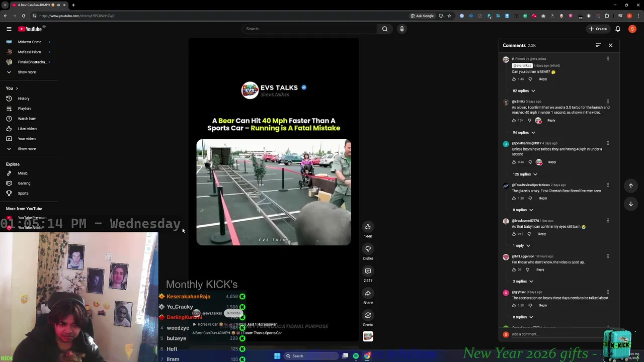
Task: Open Liked videos in the sidebar
Action: (29, 129)
